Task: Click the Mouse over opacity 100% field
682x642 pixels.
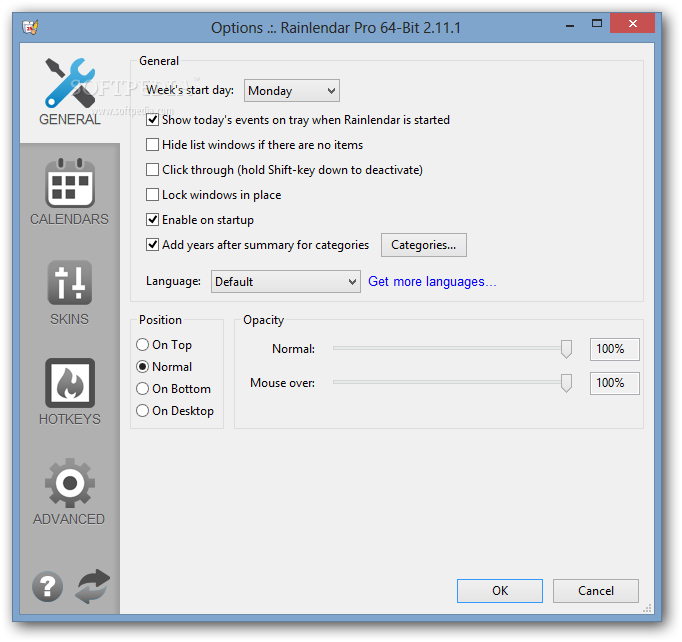Action: click(615, 383)
